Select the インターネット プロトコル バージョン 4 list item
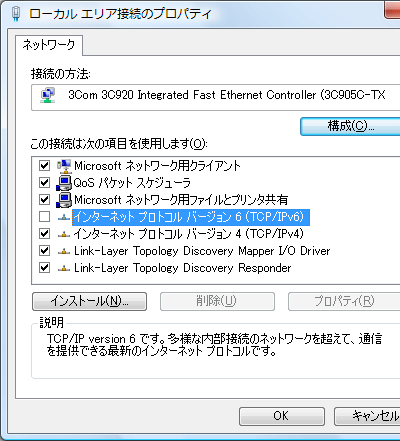400x441 pixels. click(188, 234)
